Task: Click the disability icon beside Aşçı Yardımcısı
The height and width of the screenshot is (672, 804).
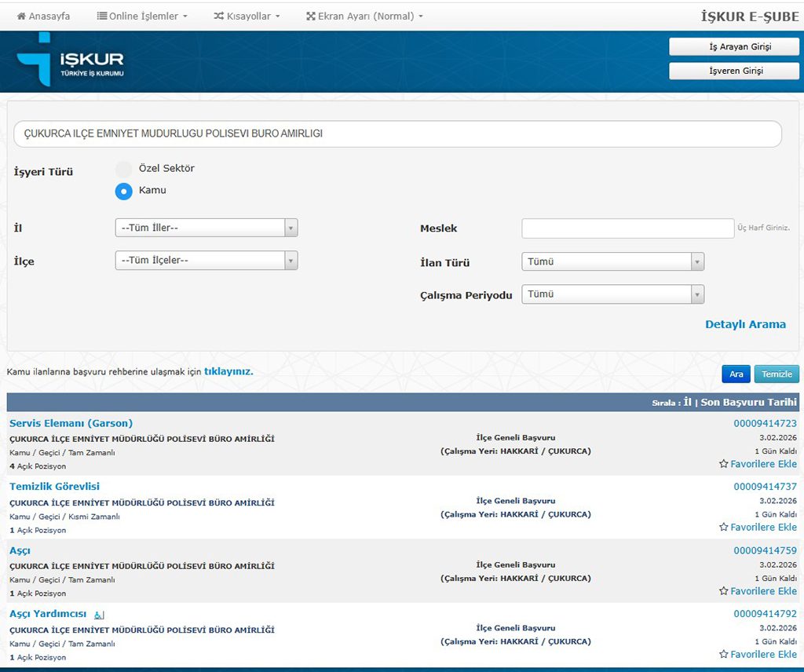Action: pyautogui.click(x=99, y=615)
